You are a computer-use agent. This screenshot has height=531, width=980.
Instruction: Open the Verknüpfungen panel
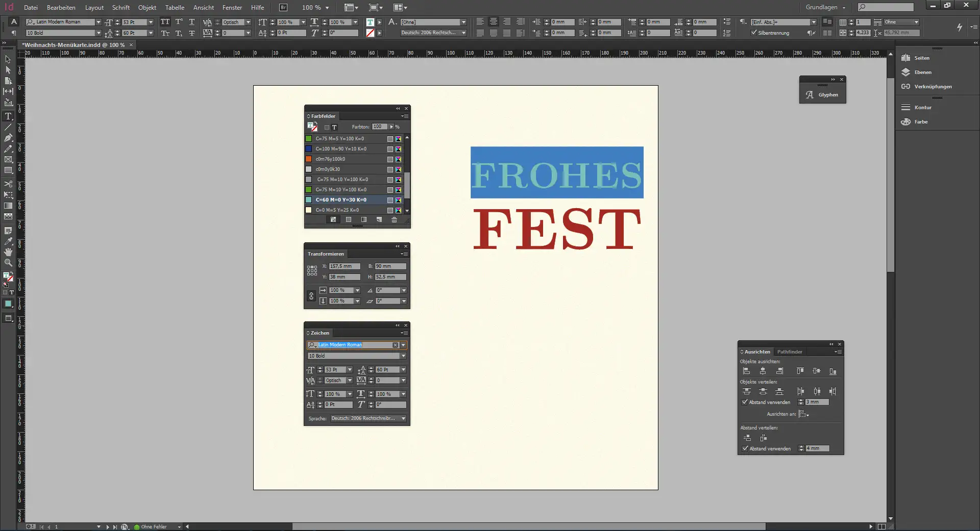pyautogui.click(x=932, y=87)
